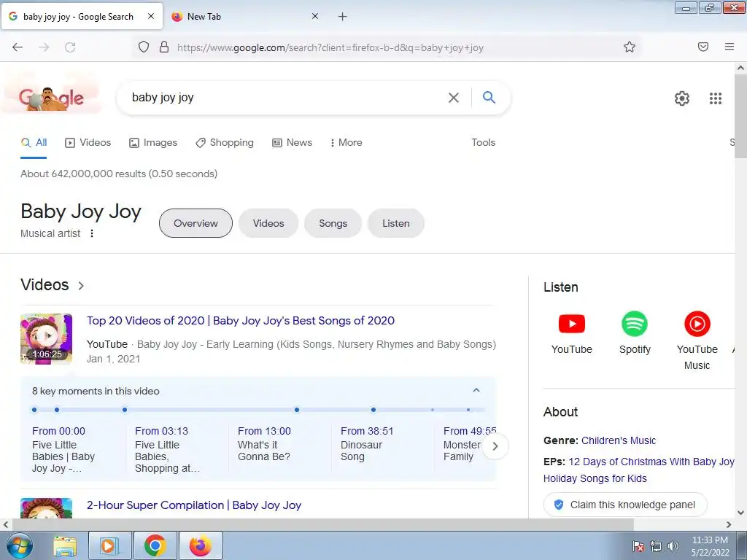Open the volume speaker tray icon
747x560 pixels.
(673, 546)
